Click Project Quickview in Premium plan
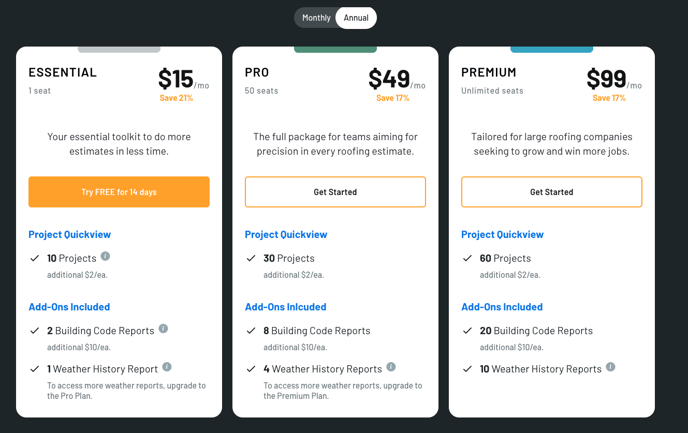Image resolution: width=688 pixels, height=433 pixels. click(502, 234)
